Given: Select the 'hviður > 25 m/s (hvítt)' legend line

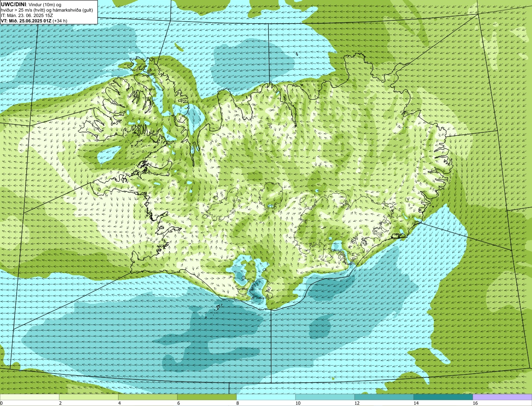Looking at the screenshot, I should click(x=47, y=10).
